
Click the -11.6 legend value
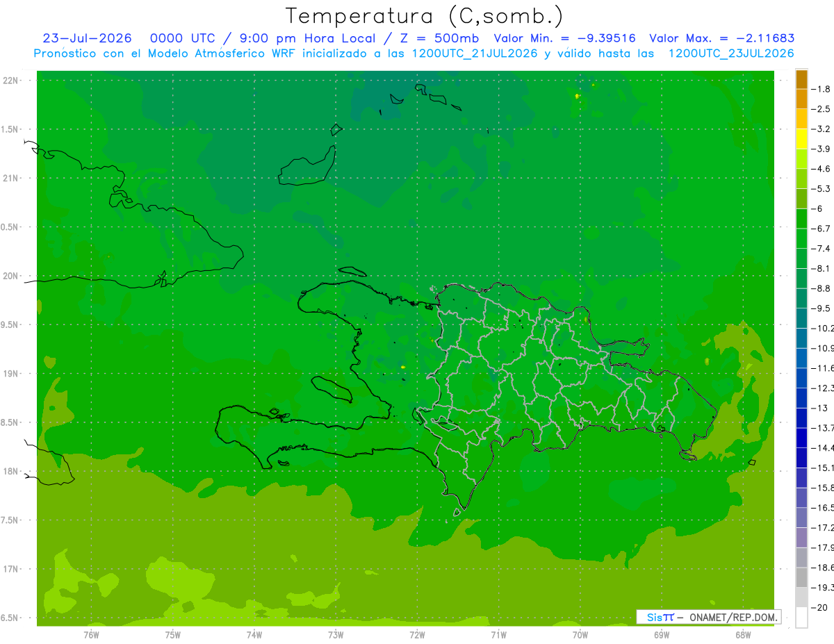pyautogui.click(x=823, y=368)
